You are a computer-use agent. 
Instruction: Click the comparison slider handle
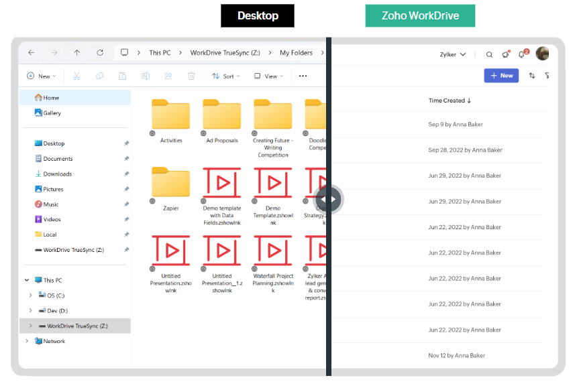(x=328, y=199)
